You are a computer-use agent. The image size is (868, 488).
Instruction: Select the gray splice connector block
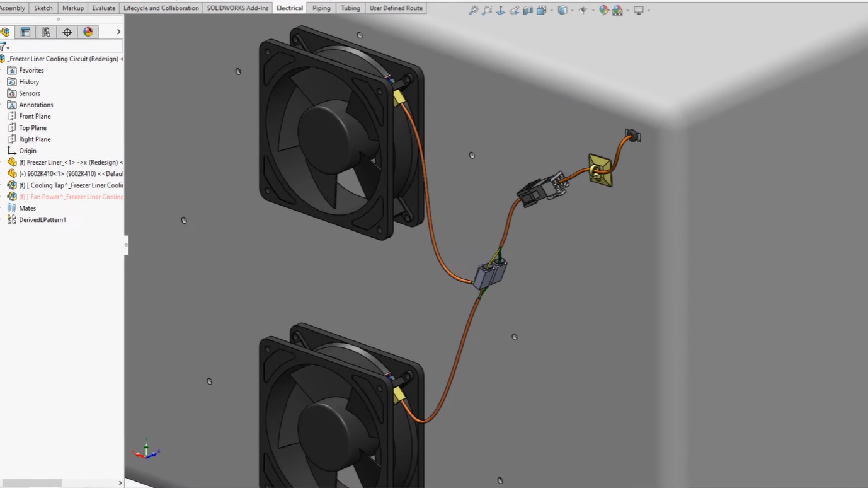(x=490, y=275)
